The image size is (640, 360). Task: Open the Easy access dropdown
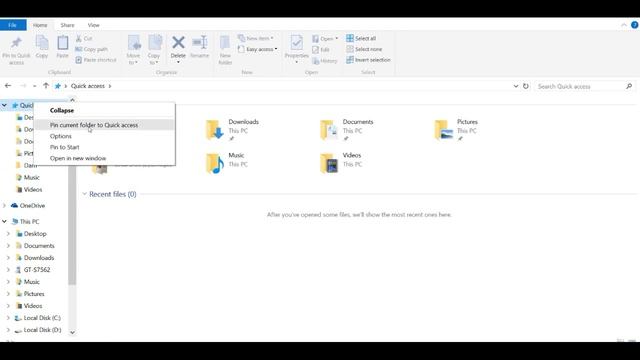coord(258,49)
